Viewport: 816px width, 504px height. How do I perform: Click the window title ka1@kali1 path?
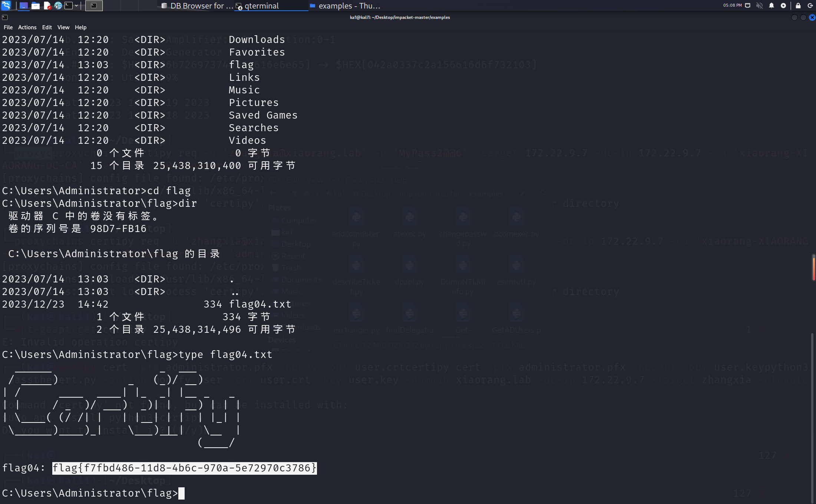[x=400, y=17]
